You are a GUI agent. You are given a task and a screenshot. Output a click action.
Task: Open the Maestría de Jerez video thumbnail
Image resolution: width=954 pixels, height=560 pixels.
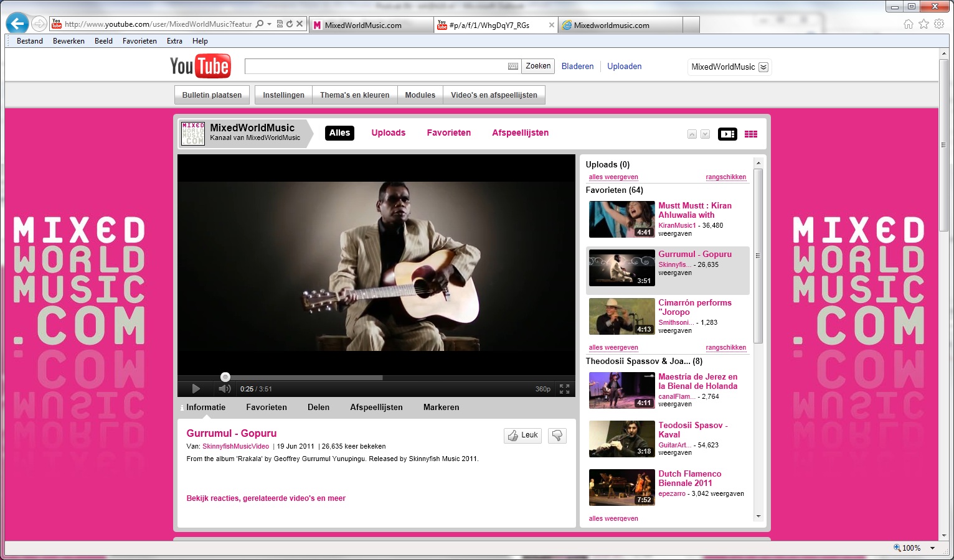pos(621,390)
